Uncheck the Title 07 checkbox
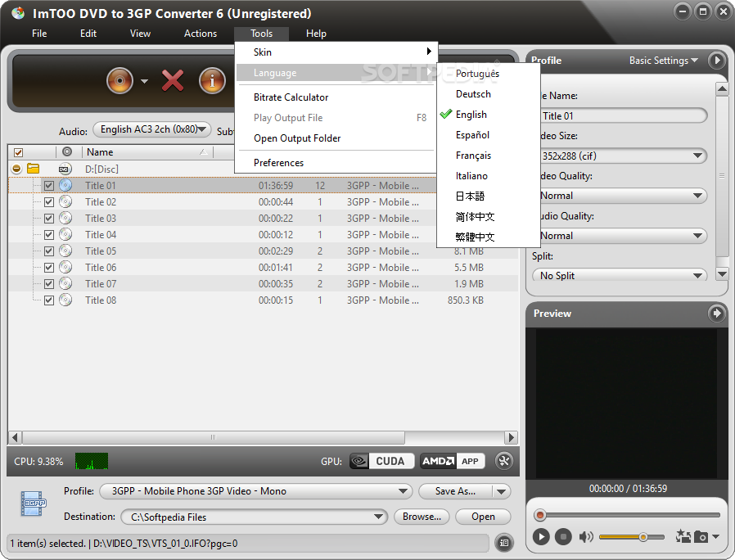 coord(49,284)
